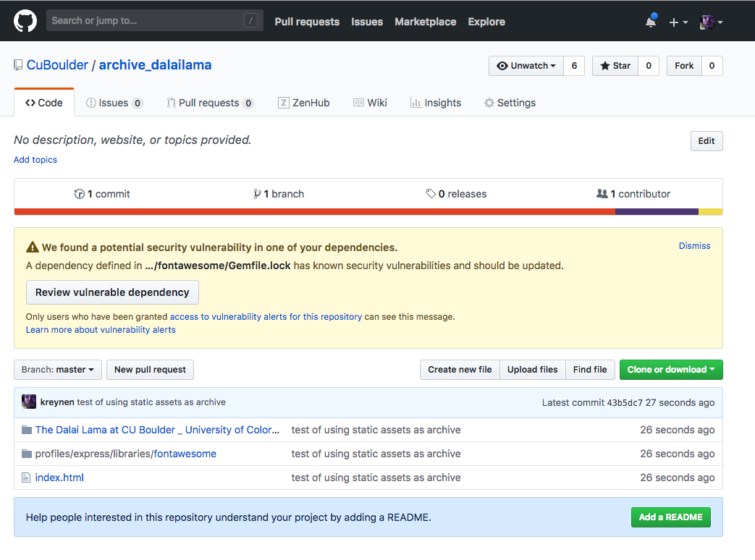Screen dimensions: 755x560
Task: Open the Branch: master dropdown
Action: point(58,370)
